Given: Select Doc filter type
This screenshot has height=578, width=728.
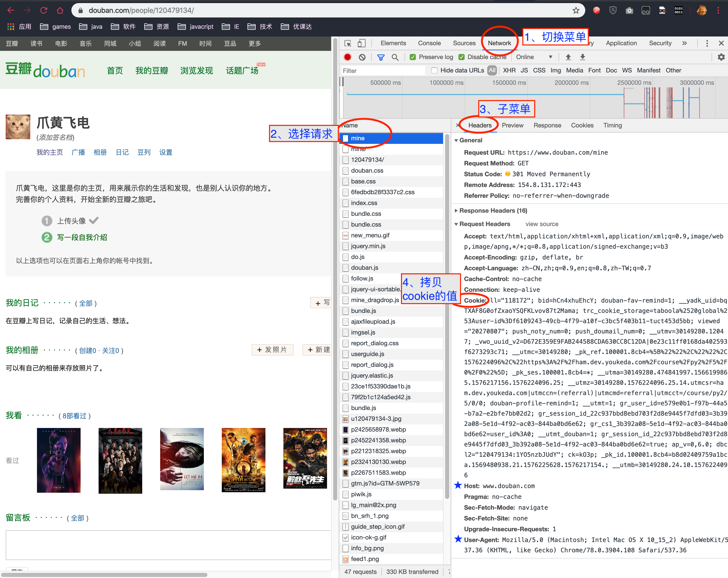Looking at the screenshot, I should click(611, 70).
